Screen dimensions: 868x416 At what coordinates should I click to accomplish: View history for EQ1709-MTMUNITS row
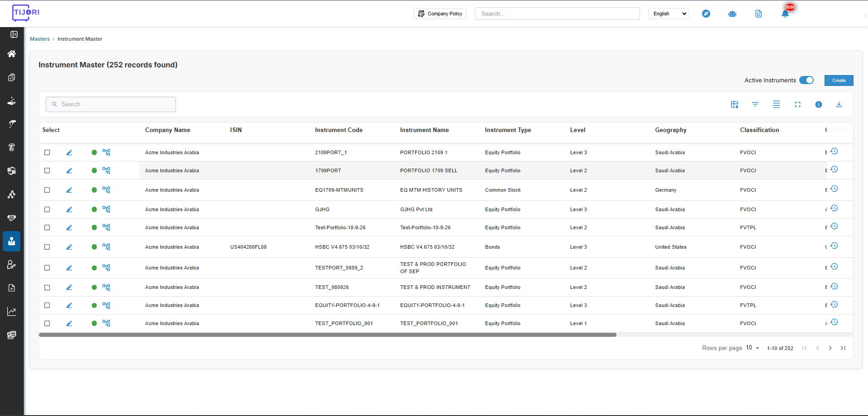coord(835,189)
